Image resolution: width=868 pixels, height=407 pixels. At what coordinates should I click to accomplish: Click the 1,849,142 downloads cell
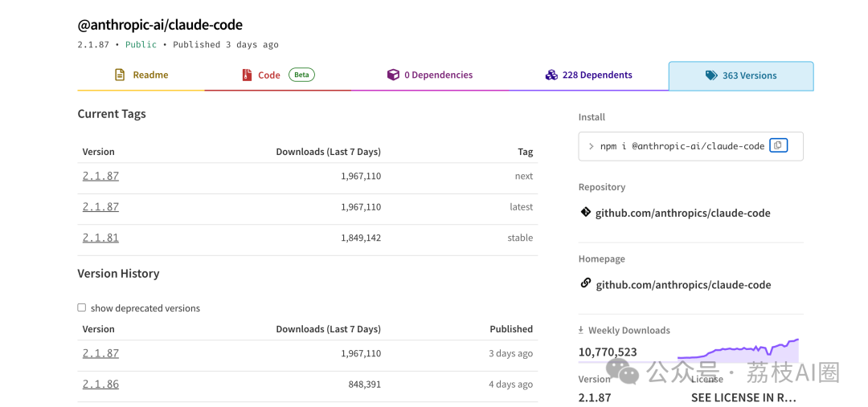pyautogui.click(x=361, y=238)
